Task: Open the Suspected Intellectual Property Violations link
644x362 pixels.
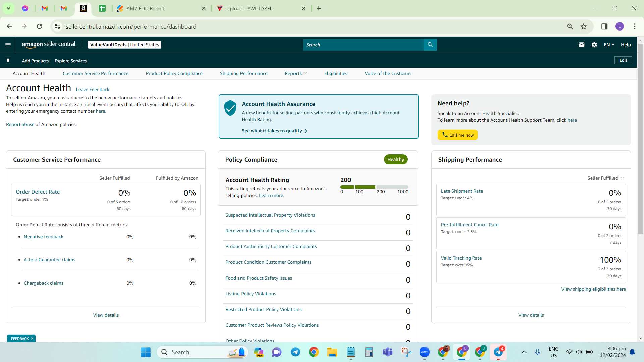Action: coord(270,215)
